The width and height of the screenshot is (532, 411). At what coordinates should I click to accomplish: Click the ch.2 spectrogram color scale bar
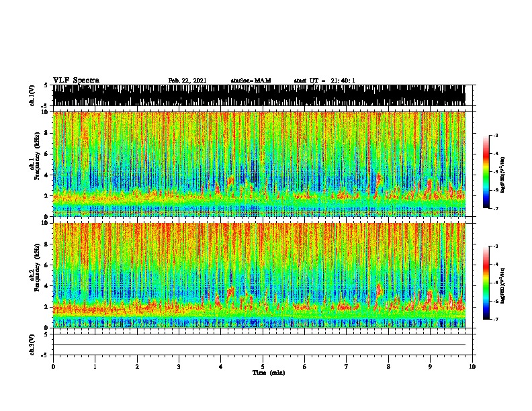tap(486, 283)
